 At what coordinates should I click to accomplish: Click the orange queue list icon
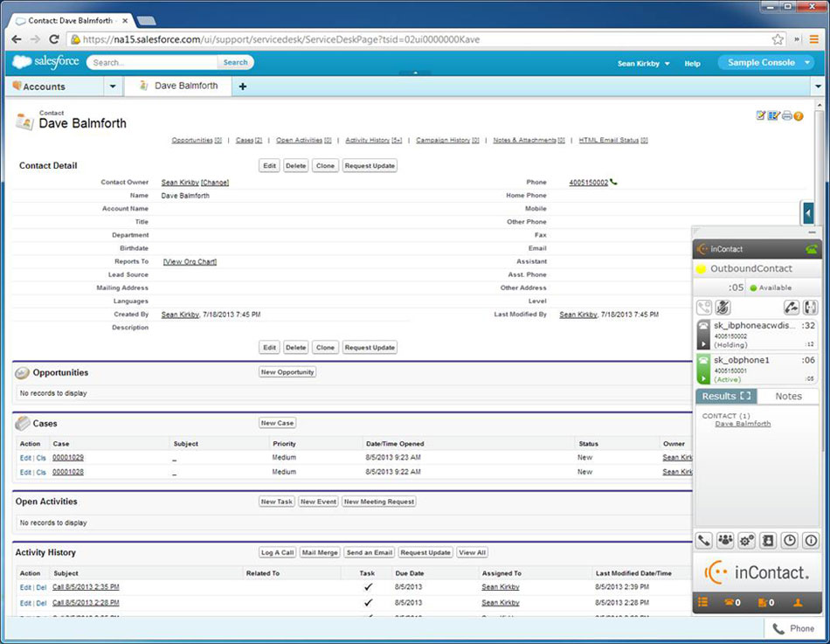pyautogui.click(x=703, y=602)
